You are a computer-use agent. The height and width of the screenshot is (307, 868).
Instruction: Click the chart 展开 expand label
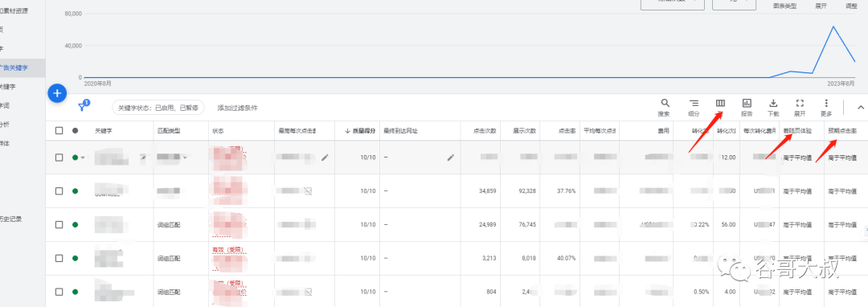click(821, 6)
